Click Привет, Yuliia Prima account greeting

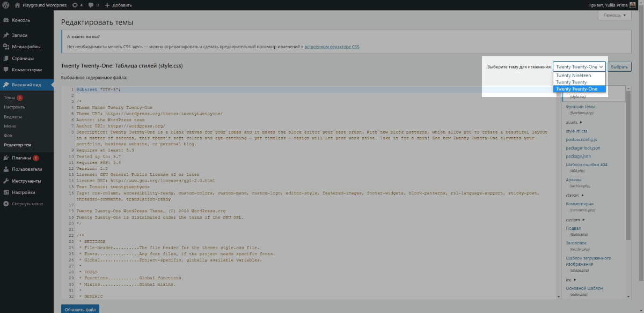coord(609,5)
